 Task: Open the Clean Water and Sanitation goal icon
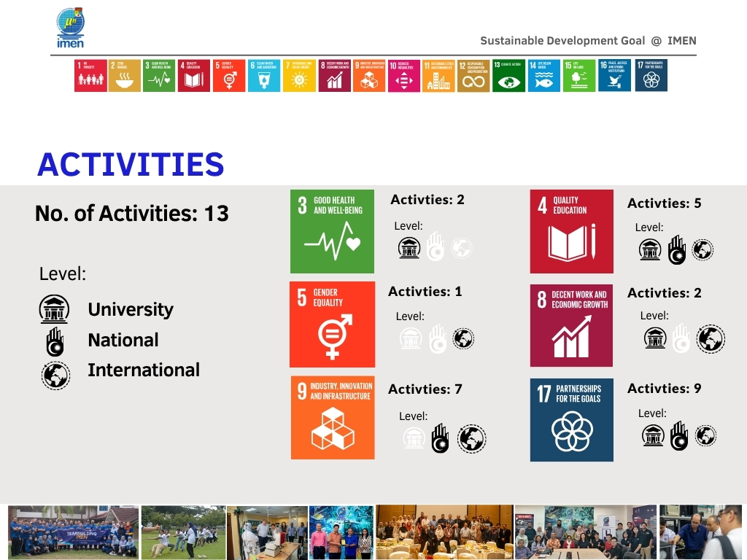(x=263, y=76)
